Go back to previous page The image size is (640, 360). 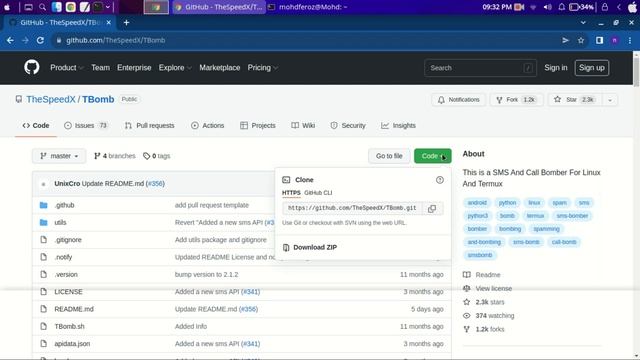10,40
